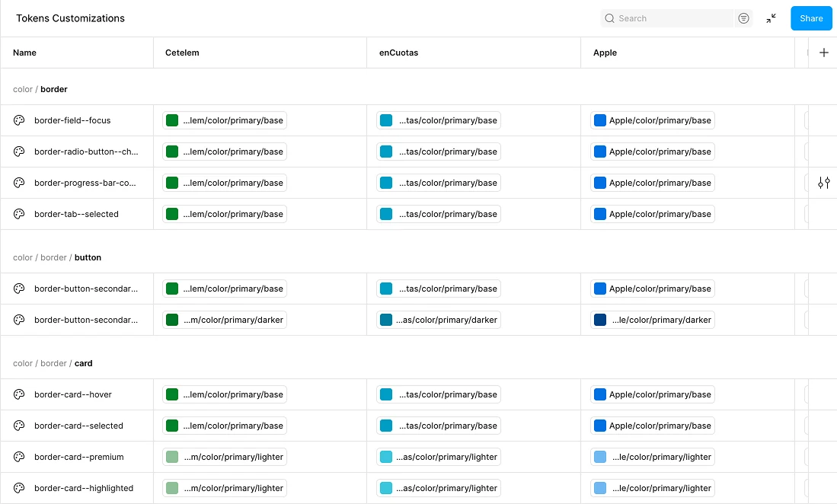Screen dimensions: 837x504
Task: Open enCuotas ...as/color/primary/darker value chip
Action: click(439, 320)
